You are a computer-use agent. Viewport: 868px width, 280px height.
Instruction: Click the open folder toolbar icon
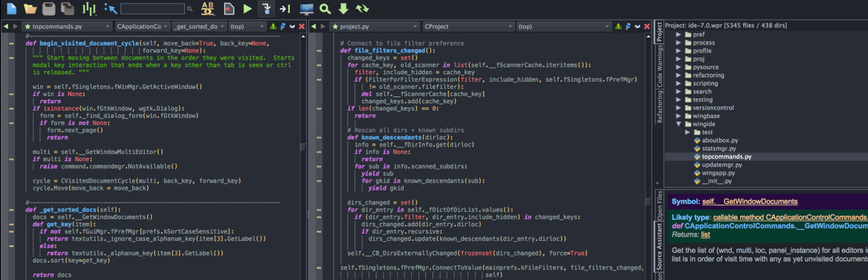pos(30,8)
